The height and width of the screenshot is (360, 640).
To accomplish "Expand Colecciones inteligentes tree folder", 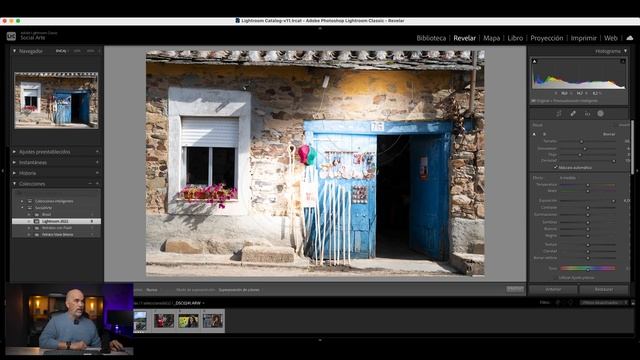I will pos(22,201).
